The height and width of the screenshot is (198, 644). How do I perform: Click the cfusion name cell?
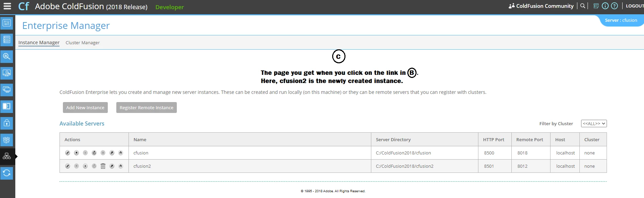pyautogui.click(x=250, y=153)
